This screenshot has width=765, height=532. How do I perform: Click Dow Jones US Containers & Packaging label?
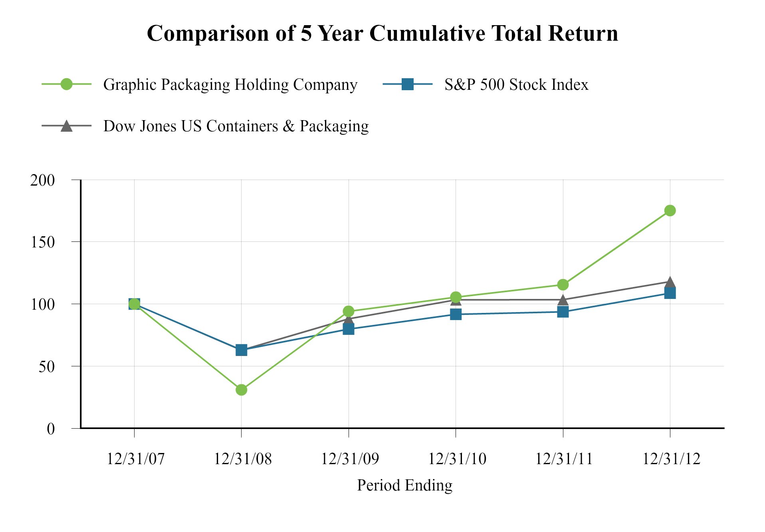pyautogui.click(x=236, y=126)
